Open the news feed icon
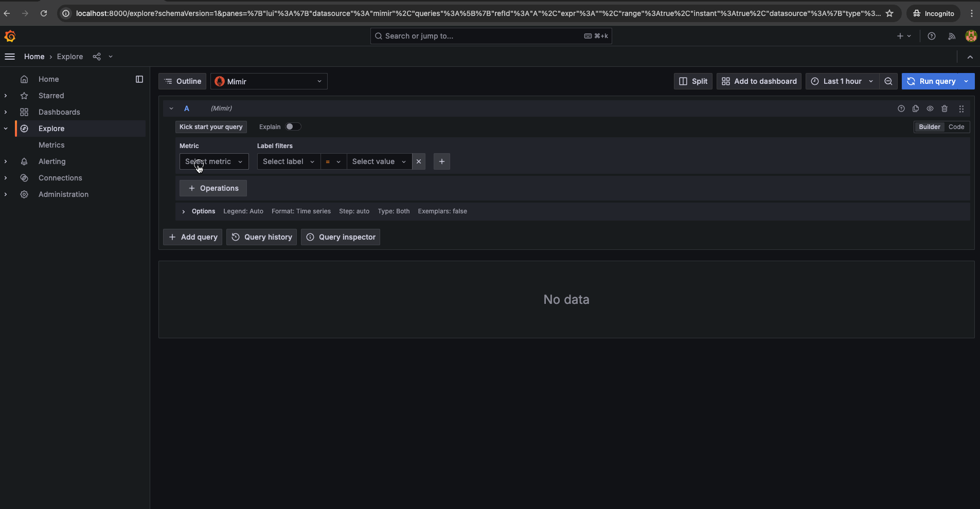 (951, 36)
